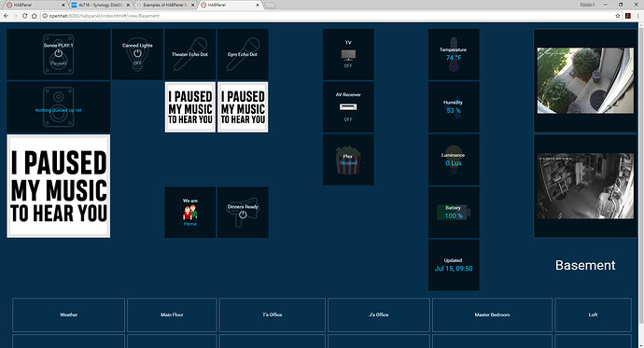This screenshot has width=644, height=348.
Task: Go to J's Office dashboard
Action: [x=379, y=314]
